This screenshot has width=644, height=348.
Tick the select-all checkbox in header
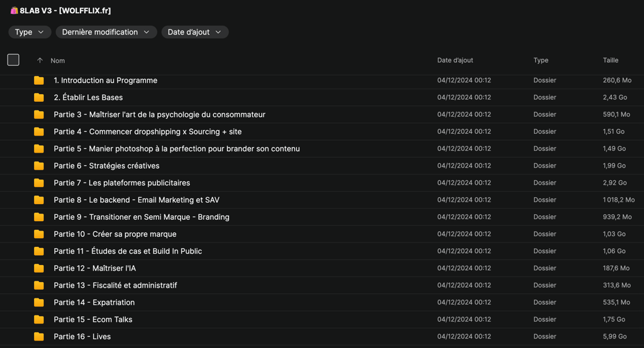(13, 60)
